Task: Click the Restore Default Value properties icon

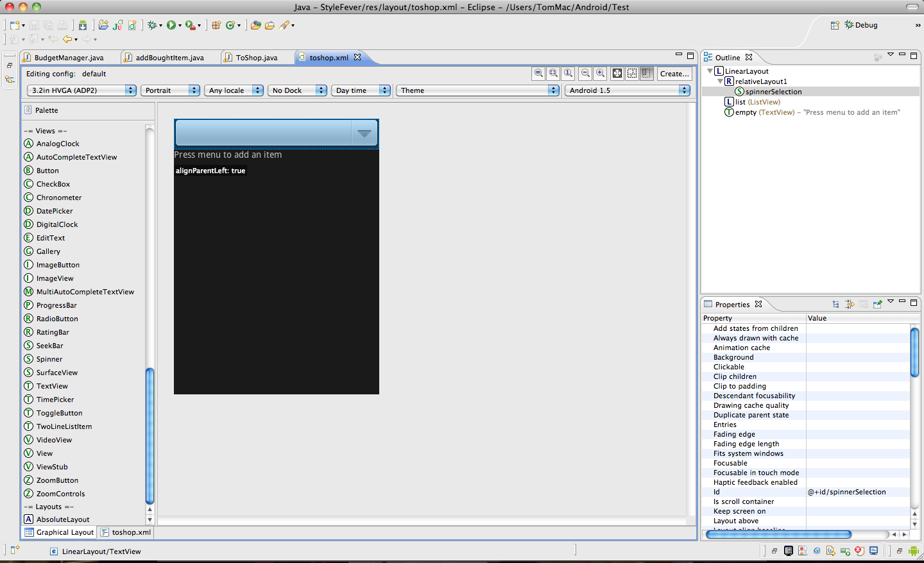Action: click(864, 305)
